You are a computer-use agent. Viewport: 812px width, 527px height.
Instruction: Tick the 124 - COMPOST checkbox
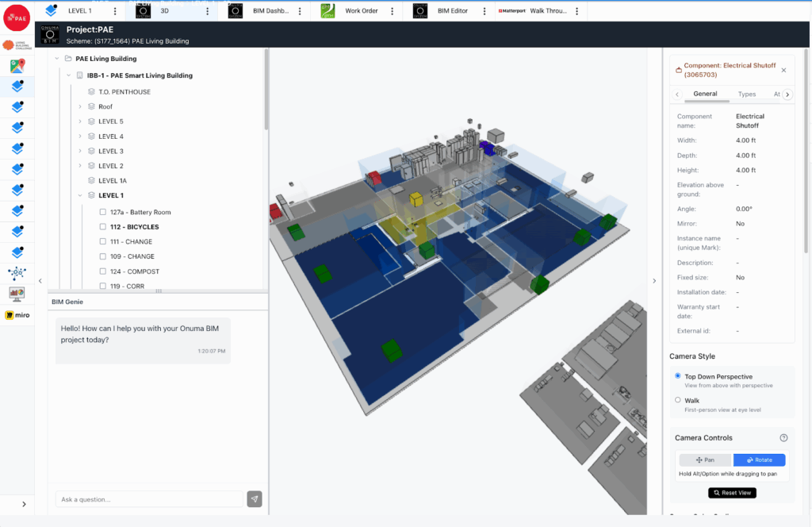coord(103,271)
